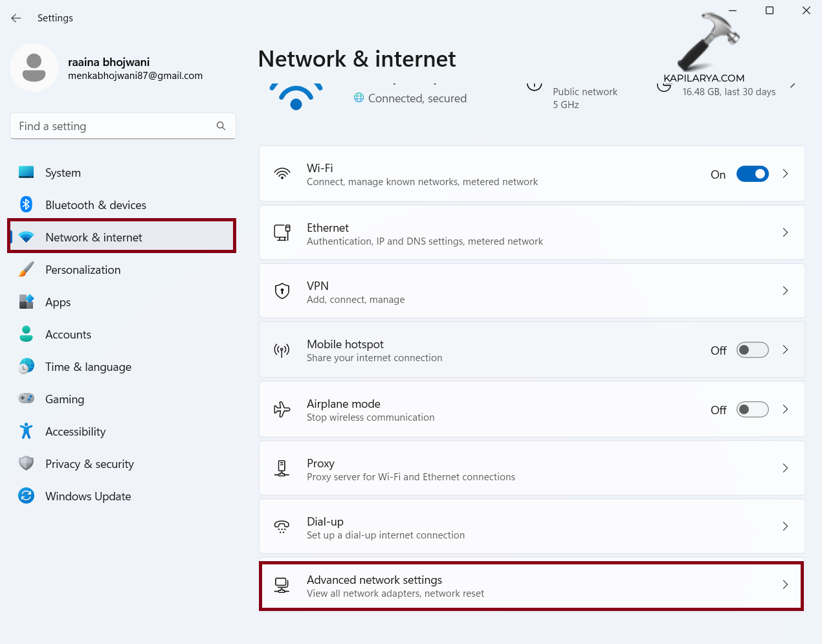Switch on Airplane mode toggle
This screenshot has width=822, height=644.
pos(752,410)
